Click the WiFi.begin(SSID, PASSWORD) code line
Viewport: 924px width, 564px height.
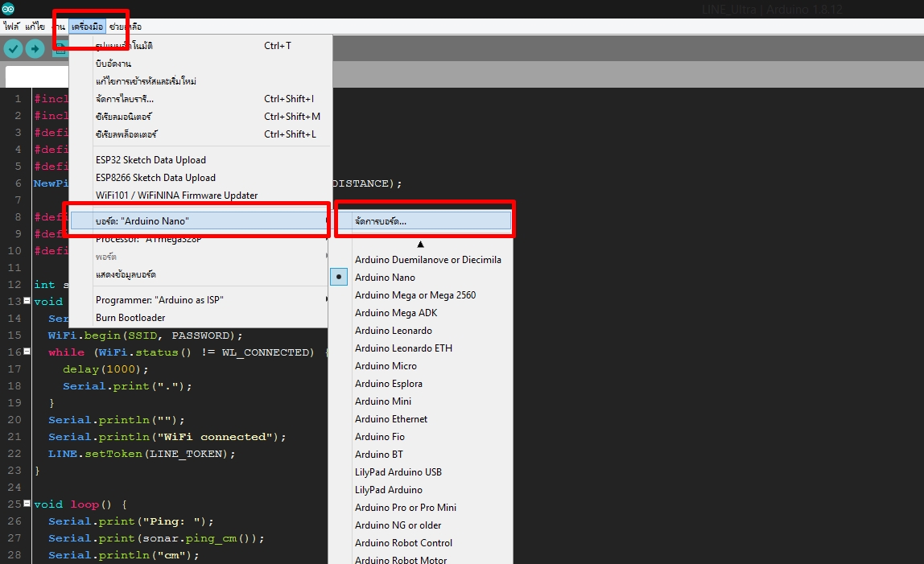pyautogui.click(x=146, y=336)
